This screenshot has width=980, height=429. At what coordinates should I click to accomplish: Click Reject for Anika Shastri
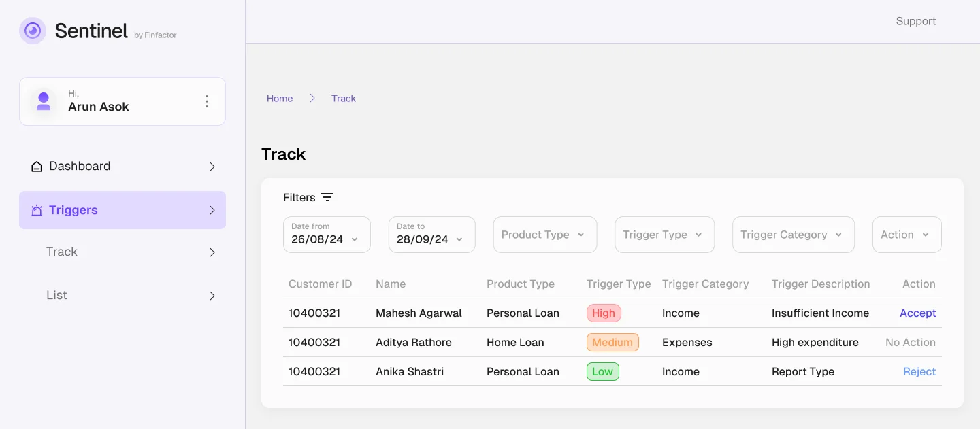click(x=919, y=371)
